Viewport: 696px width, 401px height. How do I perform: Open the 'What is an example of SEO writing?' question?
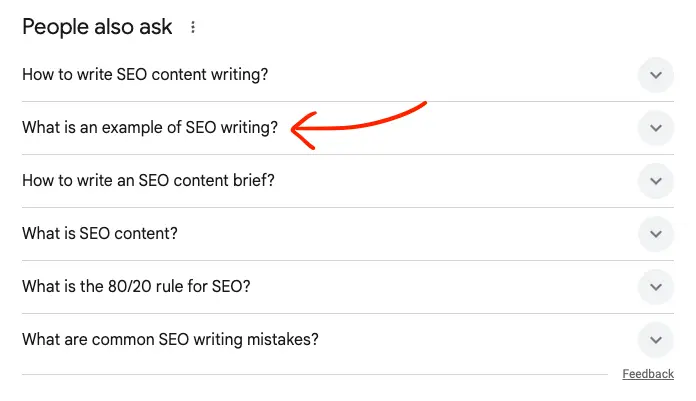[x=150, y=128]
